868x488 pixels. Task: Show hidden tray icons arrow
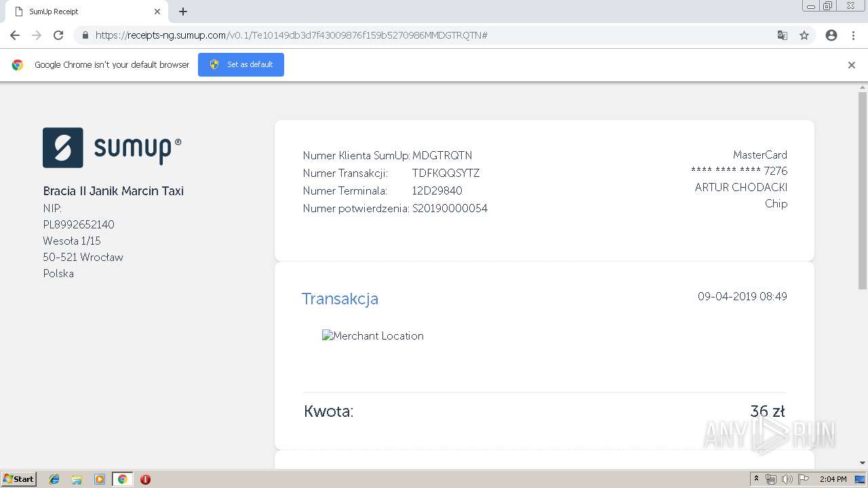(756, 479)
